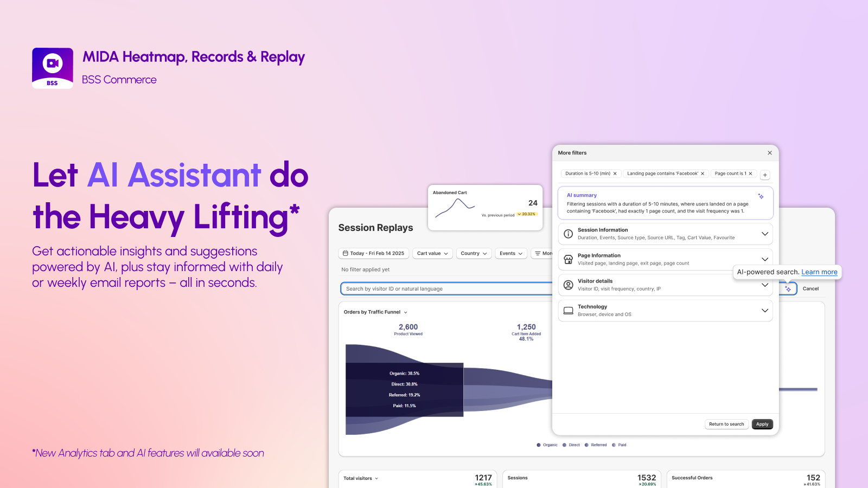Image resolution: width=868 pixels, height=488 pixels.
Task: Toggle the Direct legend item
Action: pos(571,445)
